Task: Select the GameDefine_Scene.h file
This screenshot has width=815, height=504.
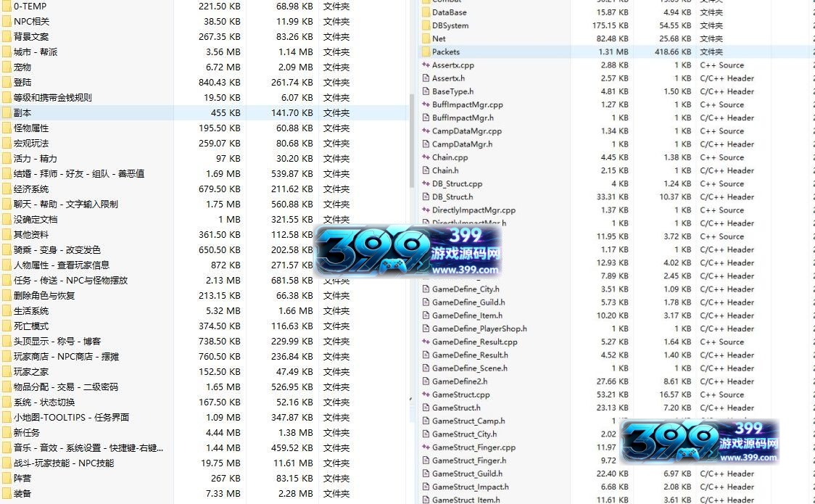Action: click(470, 368)
